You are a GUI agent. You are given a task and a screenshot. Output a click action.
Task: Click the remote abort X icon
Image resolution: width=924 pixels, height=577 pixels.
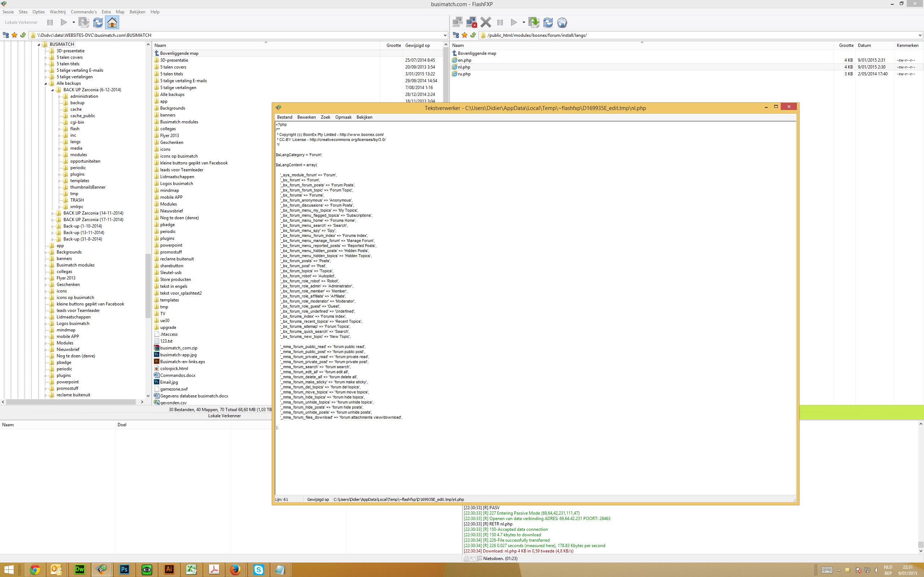(x=486, y=22)
